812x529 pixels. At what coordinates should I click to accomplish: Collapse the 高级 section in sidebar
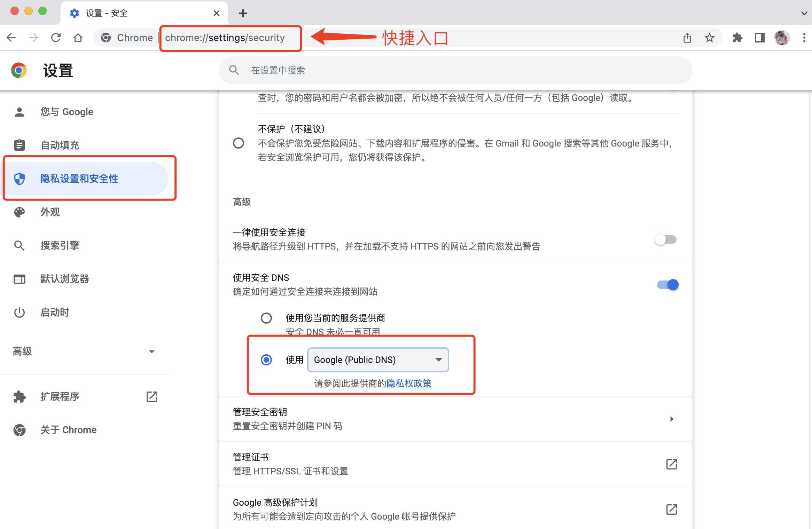[152, 352]
